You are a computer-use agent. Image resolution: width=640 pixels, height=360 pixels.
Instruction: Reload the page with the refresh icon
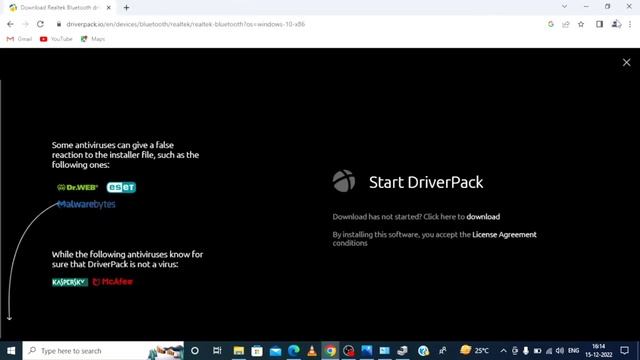click(40, 24)
